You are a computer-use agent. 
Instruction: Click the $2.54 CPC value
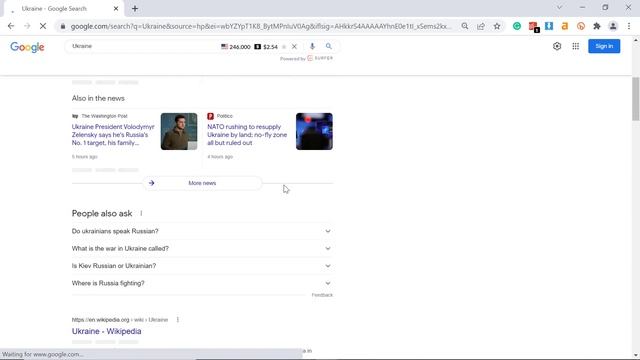(x=270, y=47)
